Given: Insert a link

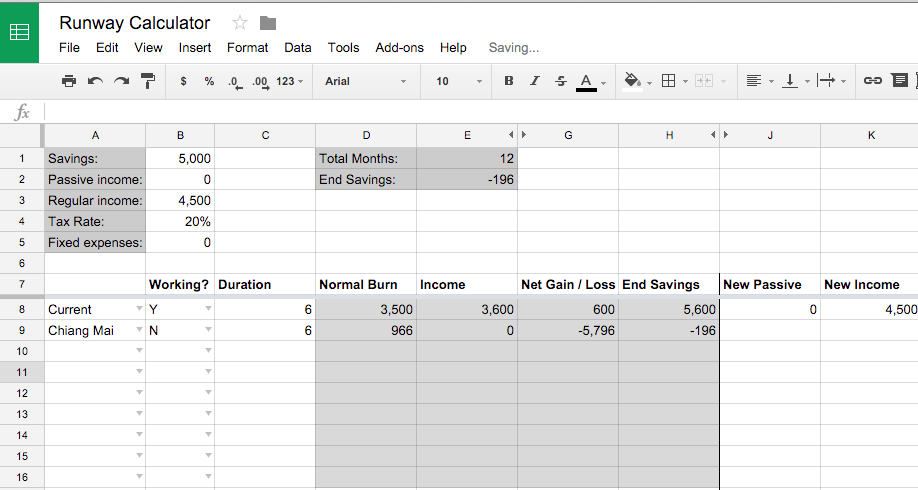Looking at the screenshot, I should (x=872, y=81).
